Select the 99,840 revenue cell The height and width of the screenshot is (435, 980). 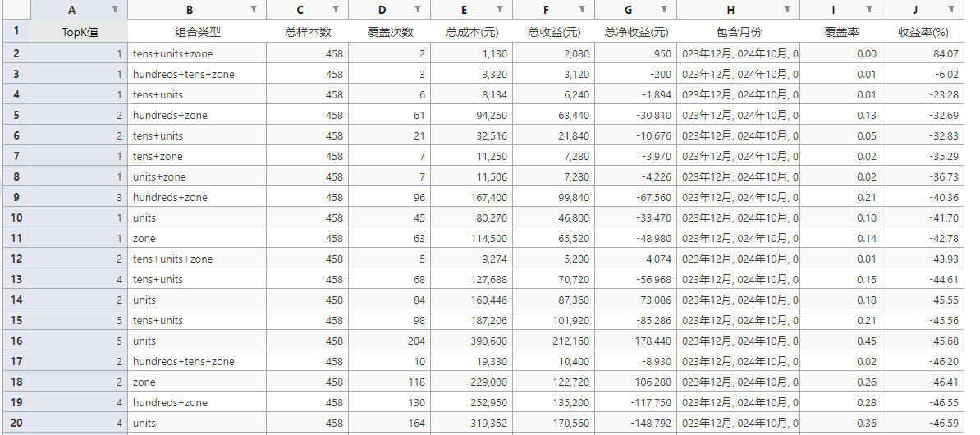(x=554, y=198)
